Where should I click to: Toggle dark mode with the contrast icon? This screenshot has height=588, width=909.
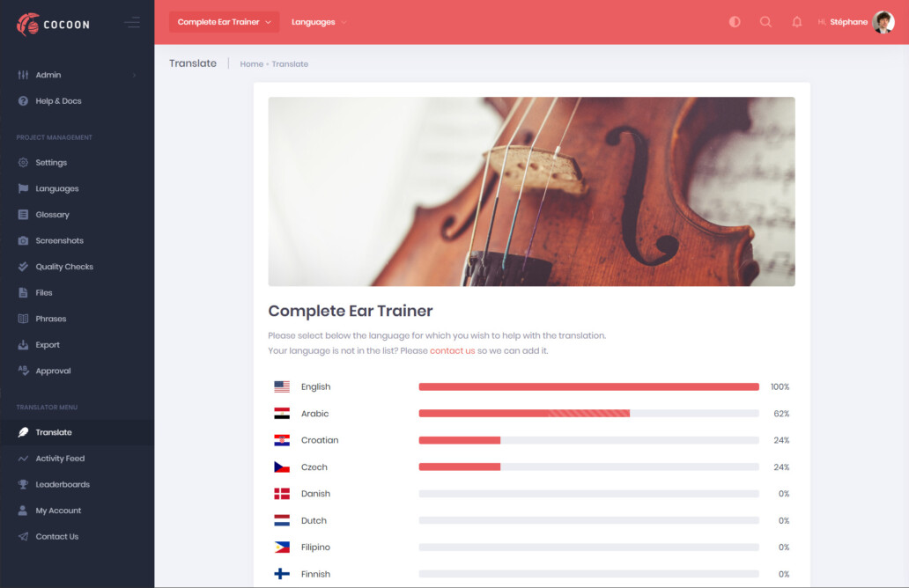click(734, 21)
